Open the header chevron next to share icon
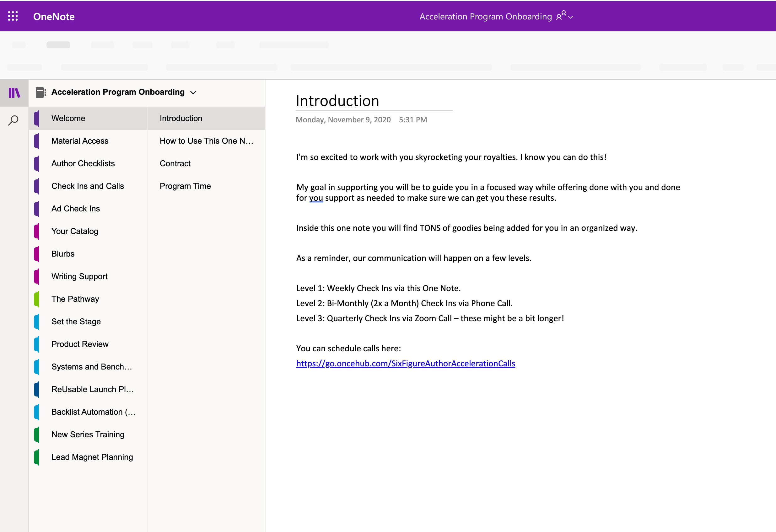The height and width of the screenshot is (532, 776). tap(571, 17)
